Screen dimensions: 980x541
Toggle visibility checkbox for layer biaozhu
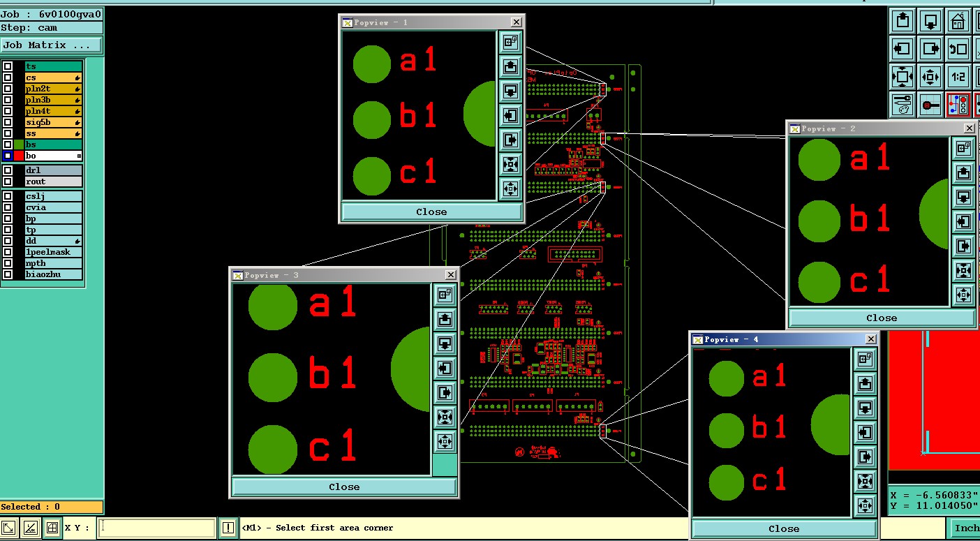click(x=8, y=274)
